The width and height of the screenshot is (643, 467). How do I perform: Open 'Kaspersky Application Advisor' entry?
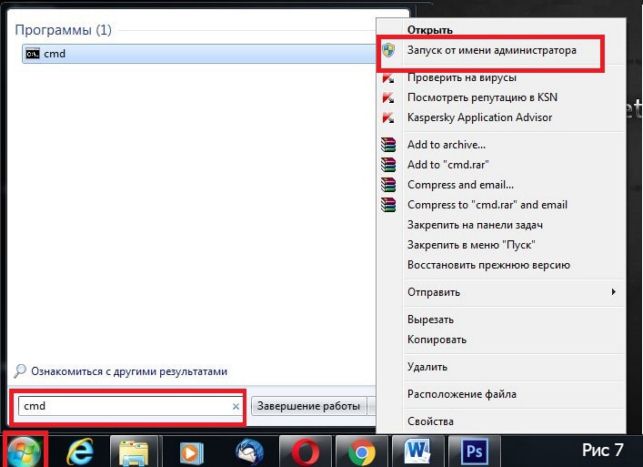click(479, 117)
